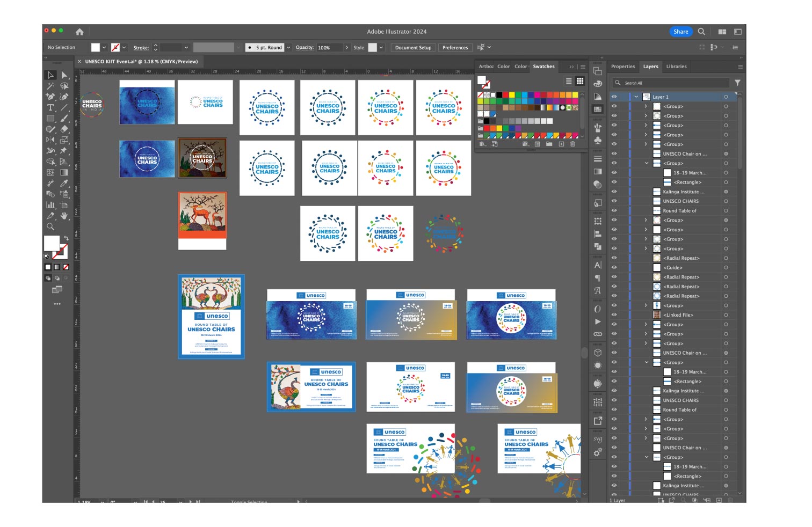The height and width of the screenshot is (527, 812).
Task: Choose the Hand tool
Action: click(64, 216)
